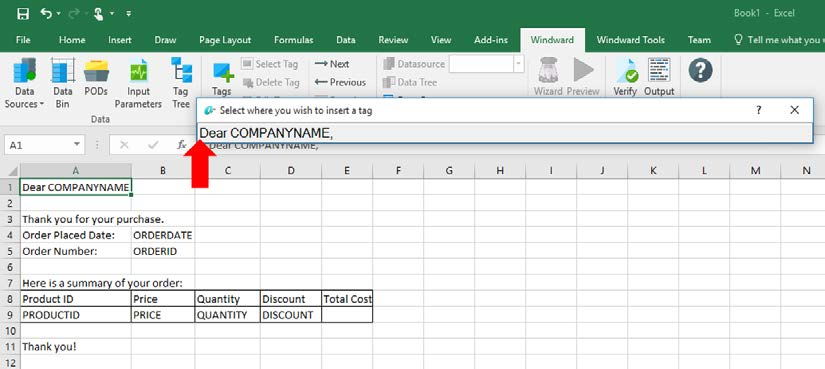Open the Data ribbon tab

[x=346, y=40]
